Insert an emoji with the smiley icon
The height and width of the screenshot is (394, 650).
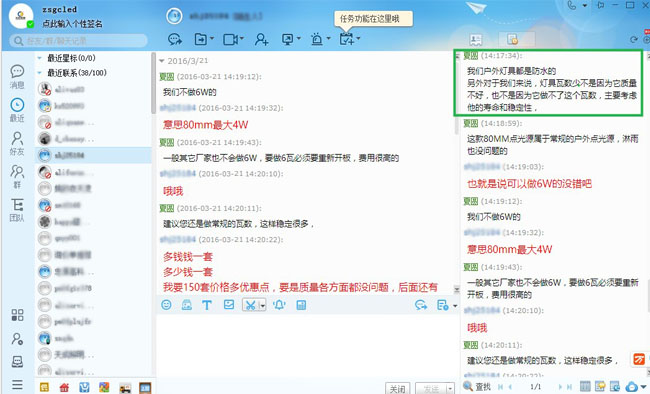[166, 305]
